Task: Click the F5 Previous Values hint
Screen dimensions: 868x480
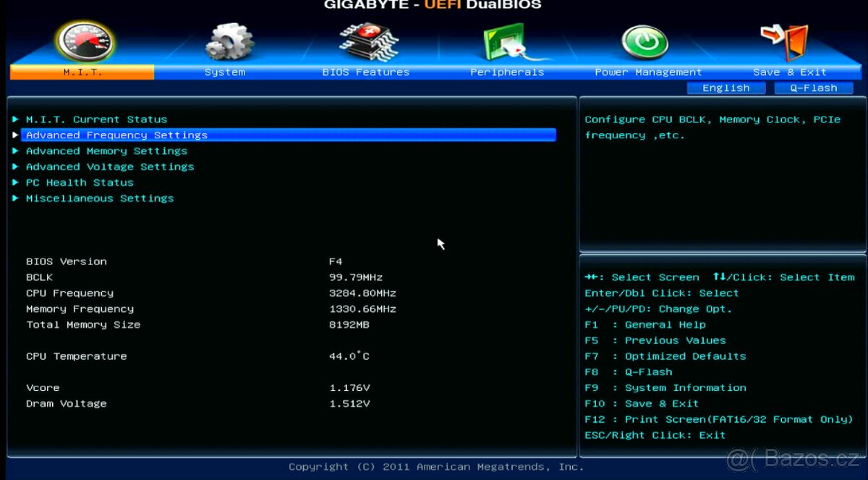Action: click(655, 340)
